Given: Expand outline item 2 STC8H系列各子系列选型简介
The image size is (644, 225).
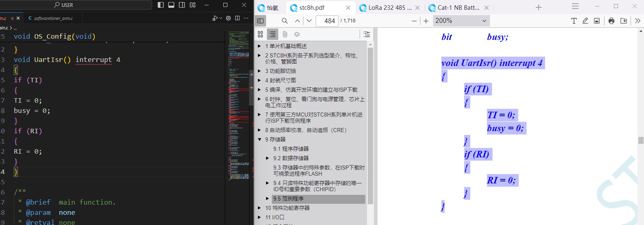Looking at the screenshot, I should point(259,55).
